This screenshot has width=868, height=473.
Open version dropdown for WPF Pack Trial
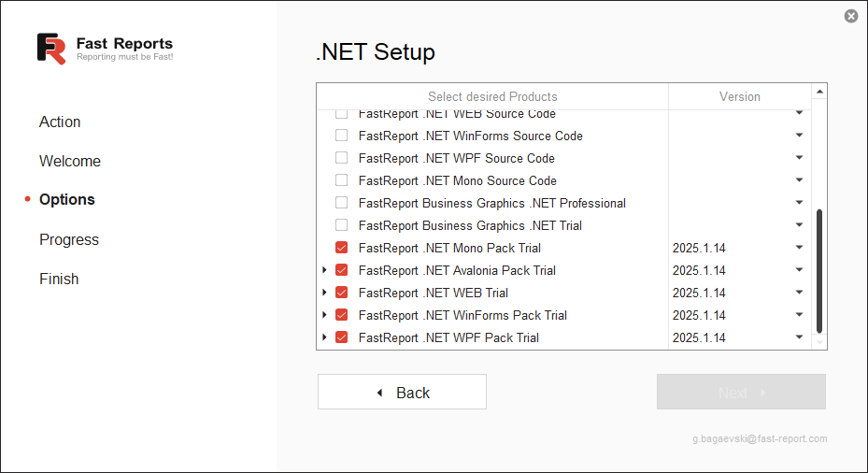pos(799,337)
